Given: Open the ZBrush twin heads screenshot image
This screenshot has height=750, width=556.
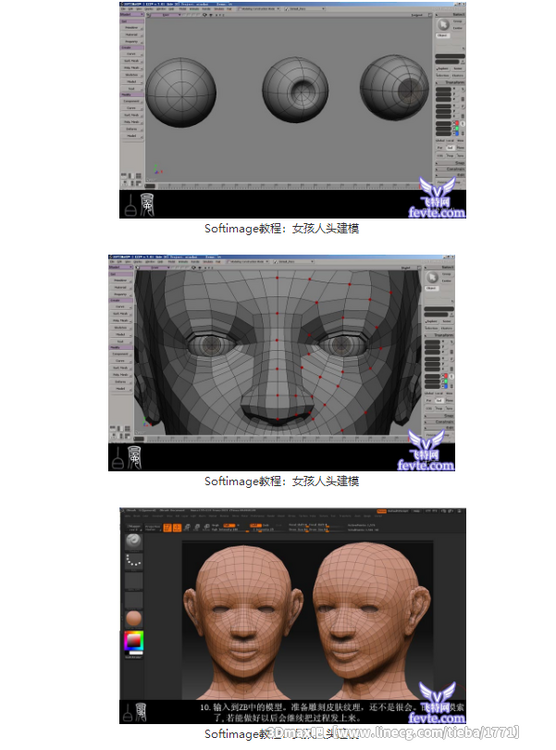Looking at the screenshot, I should click(292, 616).
